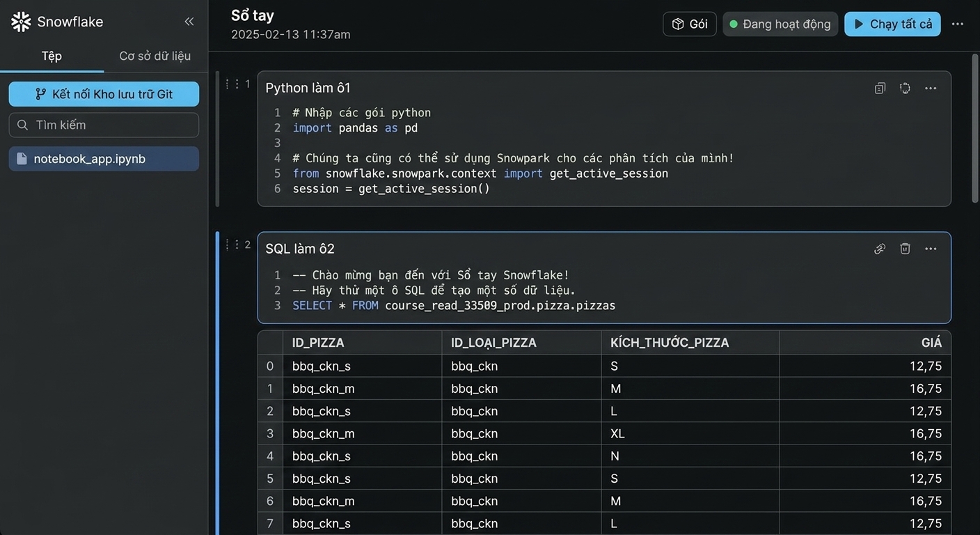980x535 pixels.
Task: Click the Sổ tay notebook title
Action: [x=253, y=15]
